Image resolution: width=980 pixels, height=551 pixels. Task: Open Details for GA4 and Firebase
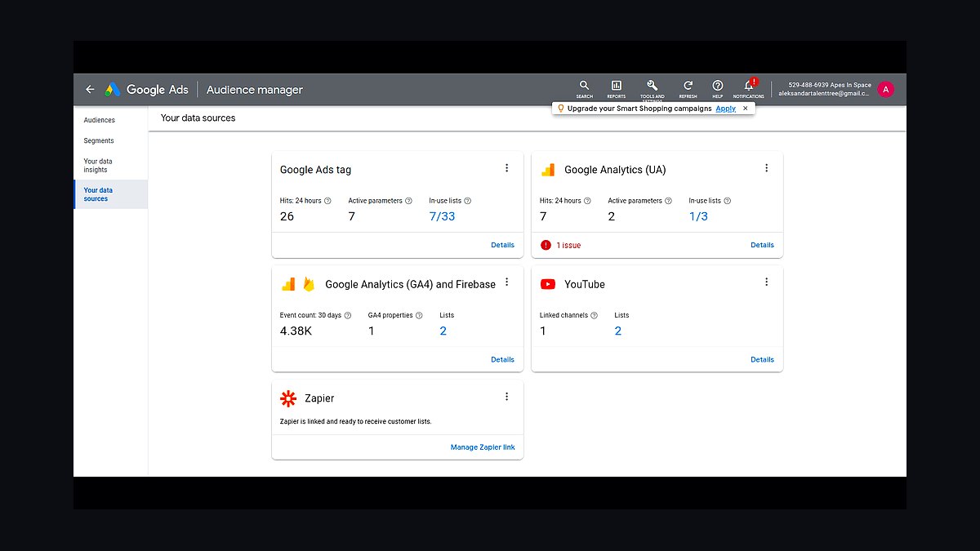[502, 359]
